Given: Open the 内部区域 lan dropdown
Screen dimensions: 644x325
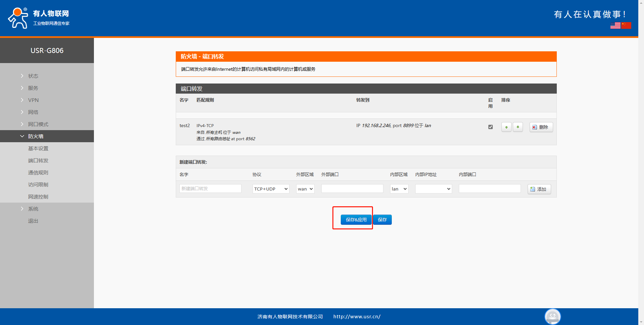Looking at the screenshot, I should 399,189.
